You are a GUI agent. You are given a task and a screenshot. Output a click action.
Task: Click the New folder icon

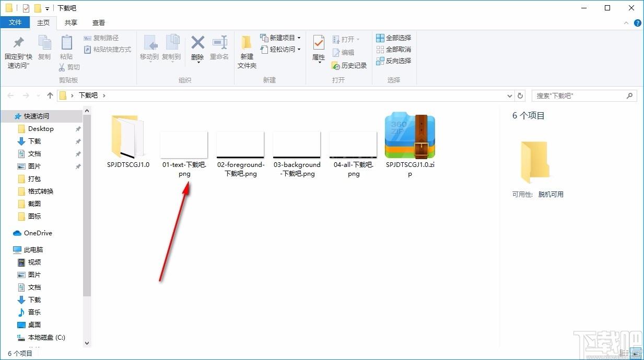(247, 43)
